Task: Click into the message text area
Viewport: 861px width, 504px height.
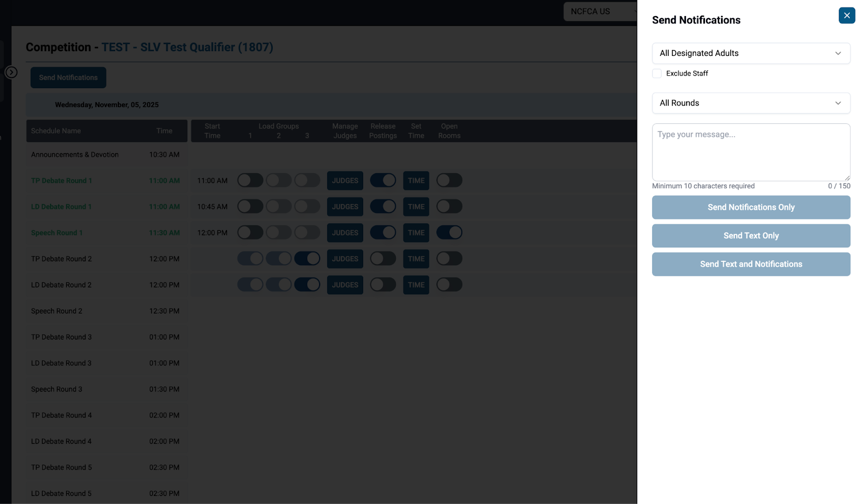Action: coord(751,152)
